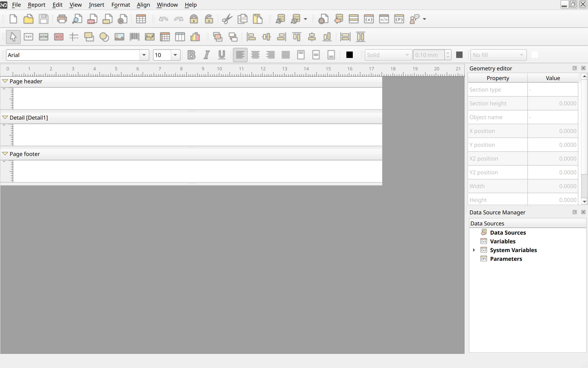Toggle italic formatting
The image size is (588, 368).
(x=206, y=55)
